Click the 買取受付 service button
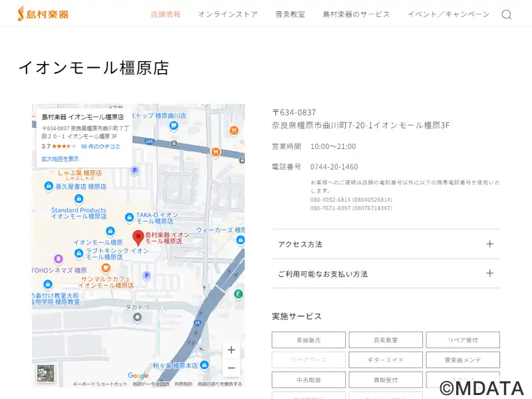The height and width of the screenshot is (399, 532). (386, 380)
